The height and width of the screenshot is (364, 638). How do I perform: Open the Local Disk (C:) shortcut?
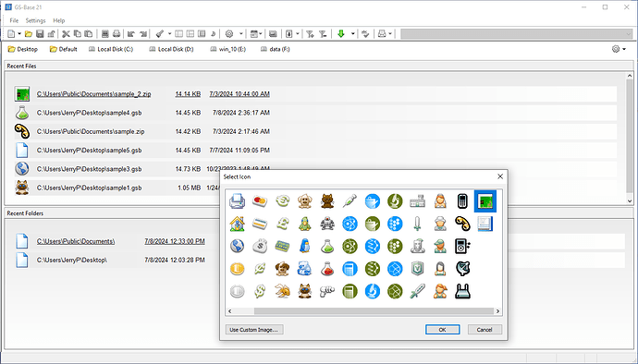[111, 49]
